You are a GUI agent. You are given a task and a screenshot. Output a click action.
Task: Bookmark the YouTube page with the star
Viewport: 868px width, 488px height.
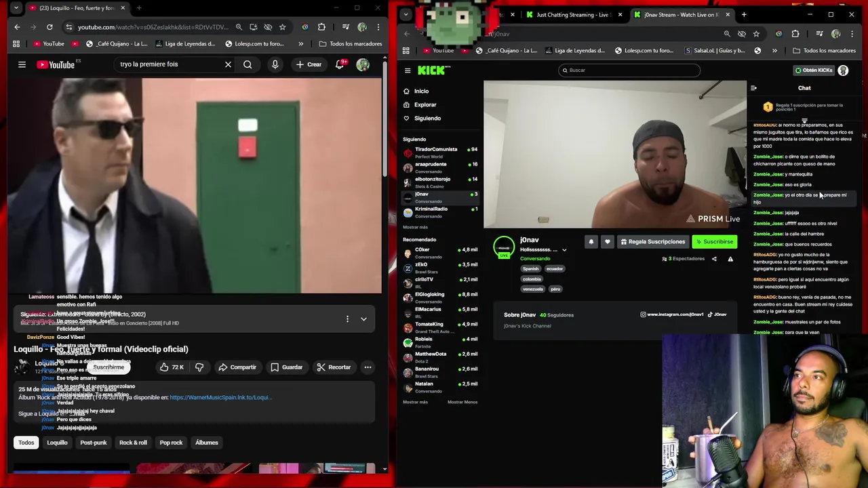(282, 27)
